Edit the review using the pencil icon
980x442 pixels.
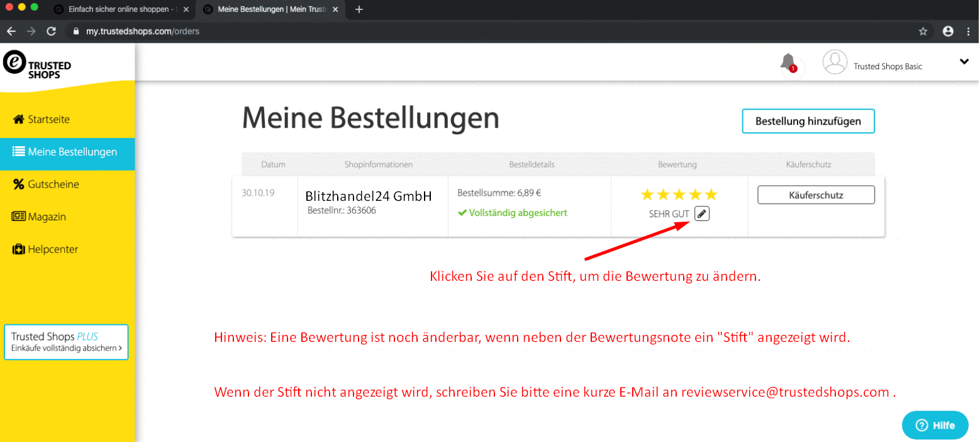pos(701,213)
